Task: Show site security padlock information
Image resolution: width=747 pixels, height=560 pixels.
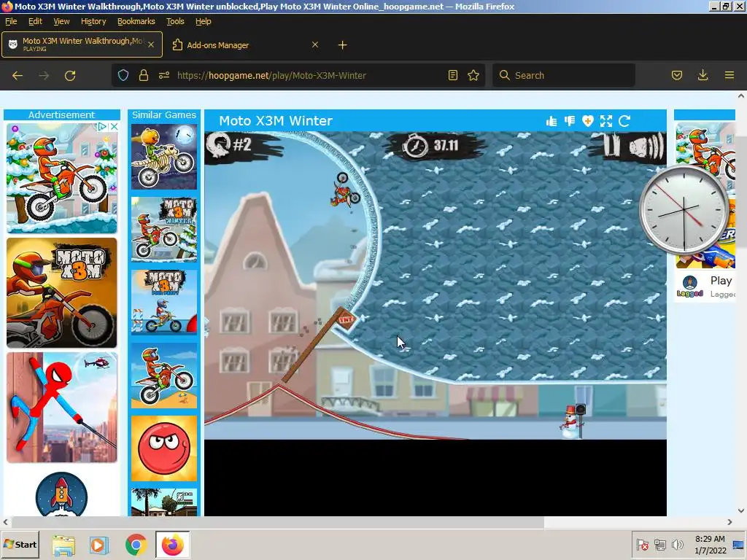Action: [x=144, y=75]
